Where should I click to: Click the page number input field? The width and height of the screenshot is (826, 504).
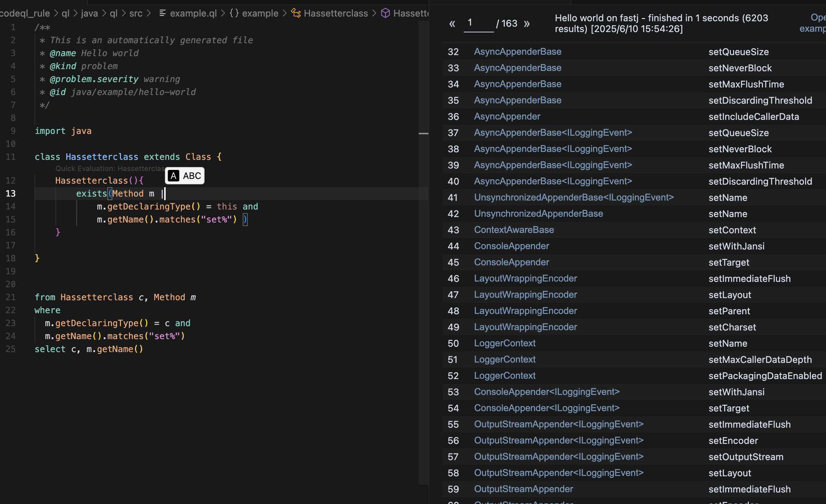point(479,23)
